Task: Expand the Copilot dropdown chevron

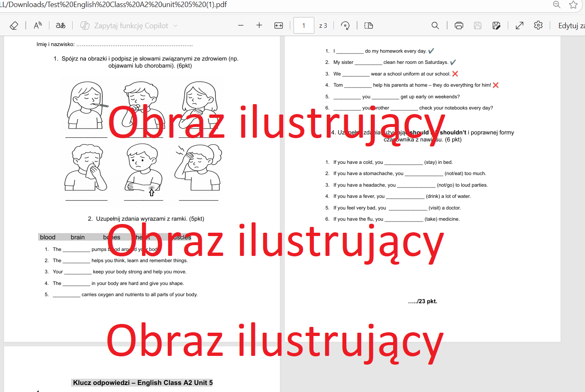Action: pos(176,26)
